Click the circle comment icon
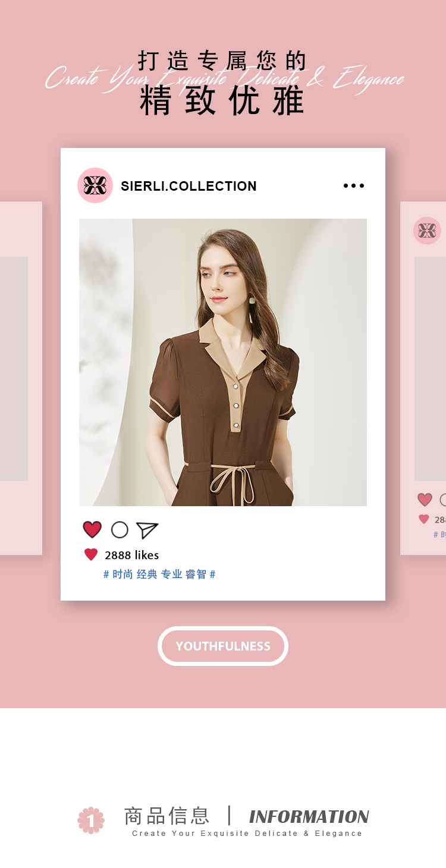The width and height of the screenshot is (446, 868). [x=120, y=529]
